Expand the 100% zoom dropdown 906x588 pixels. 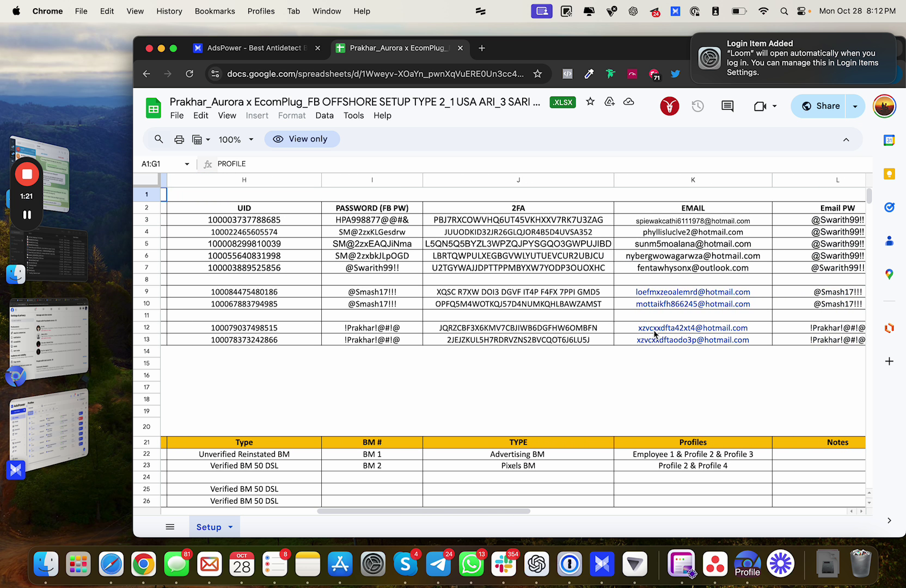click(x=236, y=139)
